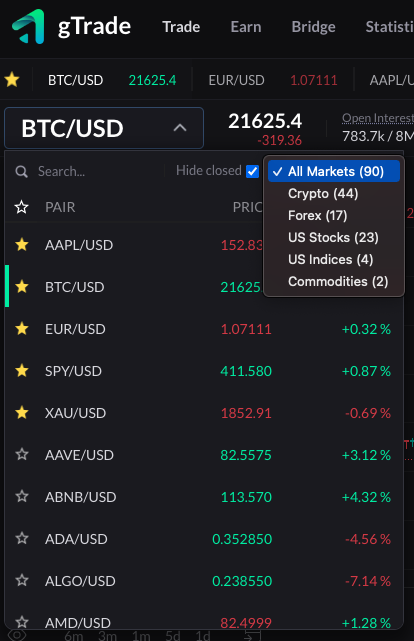The image size is (414, 641).
Task: Toggle the PAIR header star filter
Action: 22,207
